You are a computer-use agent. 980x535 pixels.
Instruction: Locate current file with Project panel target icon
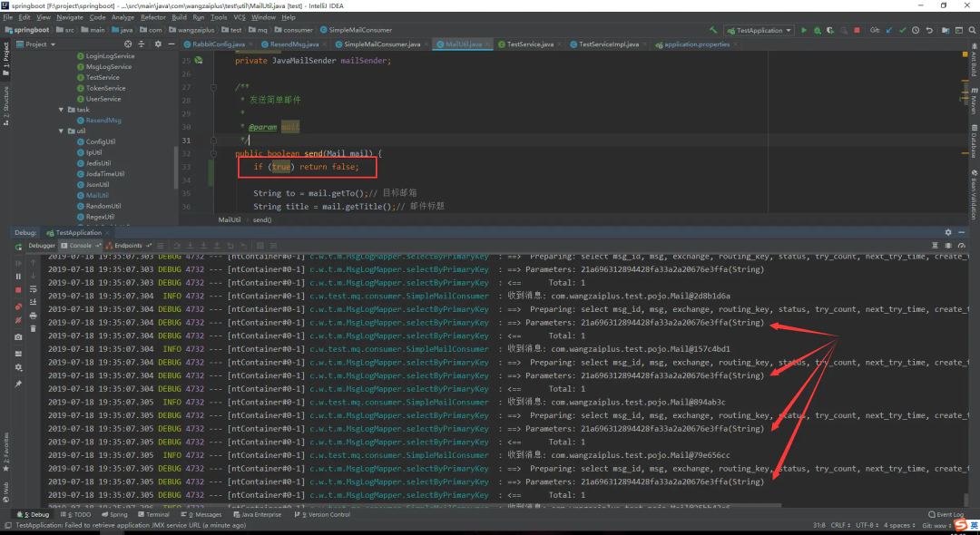point(128,44)
